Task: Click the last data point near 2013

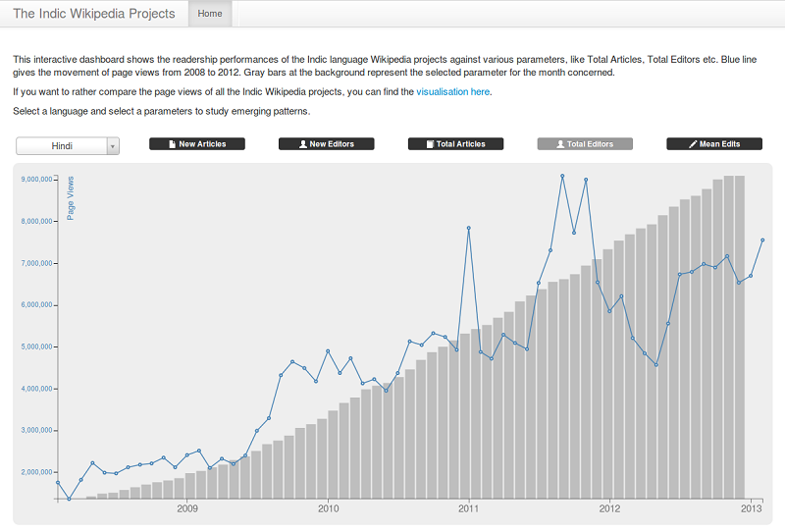Action: [x=762, y=239]
